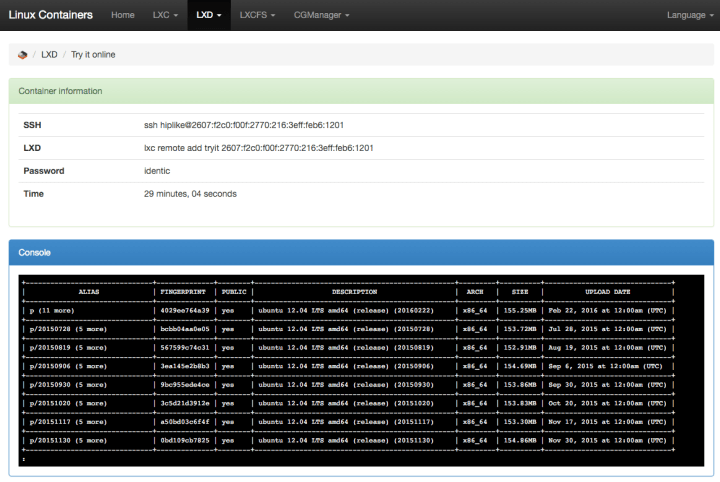Click description ending (20150930)
The height and width of the screenshot is (482, 720).
[x=345, y=385]
